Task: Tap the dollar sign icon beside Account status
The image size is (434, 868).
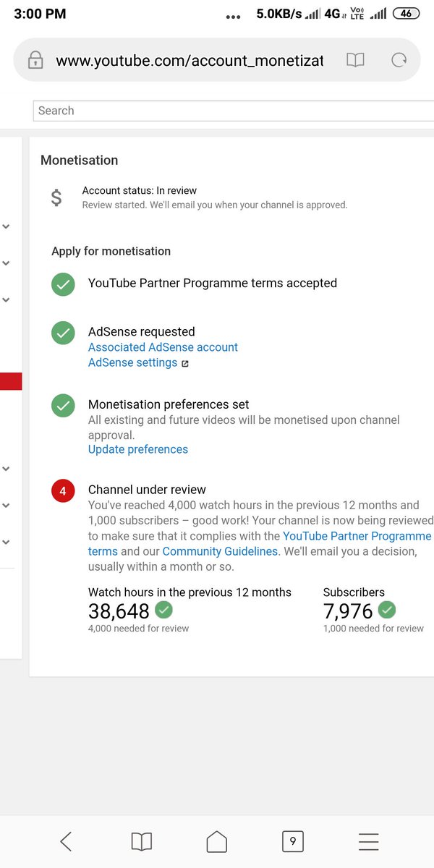Action: pos(56,197)
